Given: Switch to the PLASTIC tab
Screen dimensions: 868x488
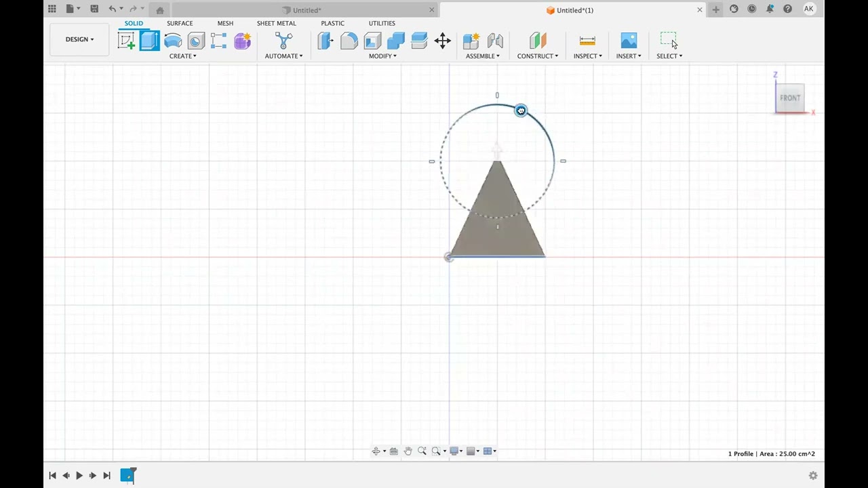Looking at the screenshot, I should click(x=332, y=23).
